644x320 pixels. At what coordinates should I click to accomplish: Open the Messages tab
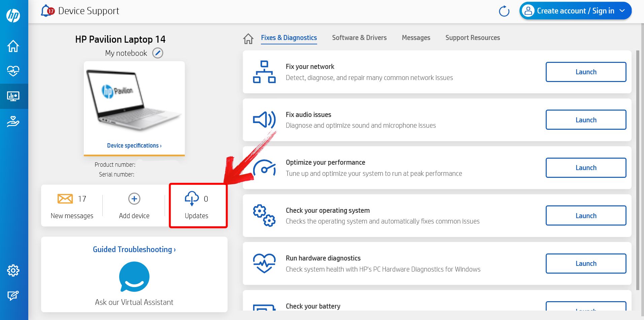tap(416, 38)
